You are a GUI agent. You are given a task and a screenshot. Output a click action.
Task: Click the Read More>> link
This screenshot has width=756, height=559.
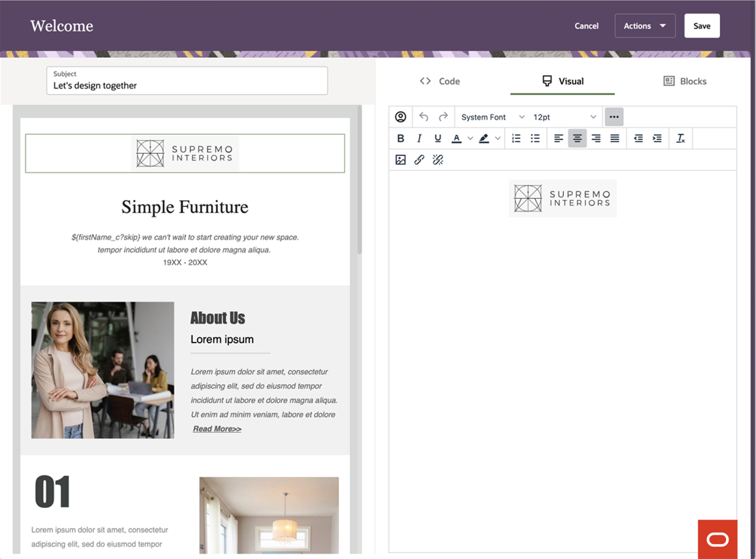217,429
